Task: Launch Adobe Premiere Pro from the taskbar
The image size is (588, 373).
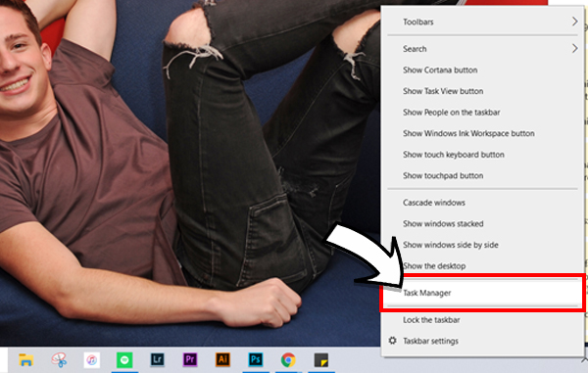Action: coord(190,360)
